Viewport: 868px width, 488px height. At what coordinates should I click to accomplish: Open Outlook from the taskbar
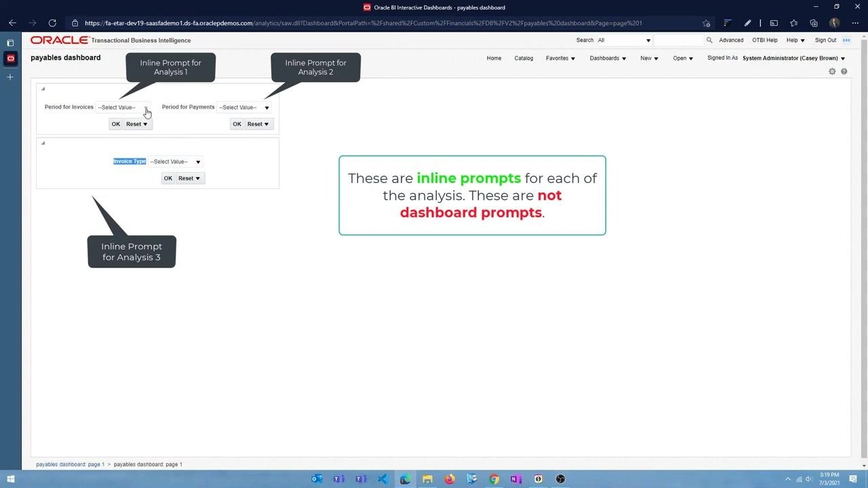tap(317, 479)
